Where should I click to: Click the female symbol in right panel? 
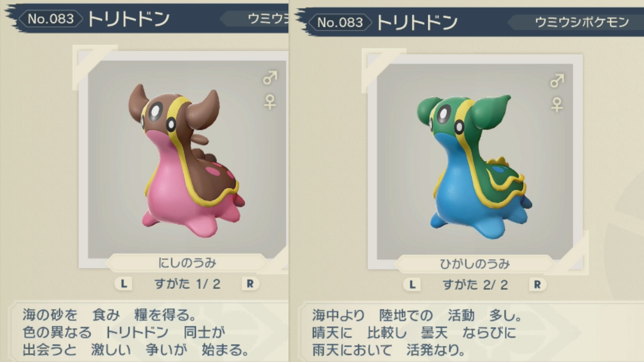tap(557, 105)
